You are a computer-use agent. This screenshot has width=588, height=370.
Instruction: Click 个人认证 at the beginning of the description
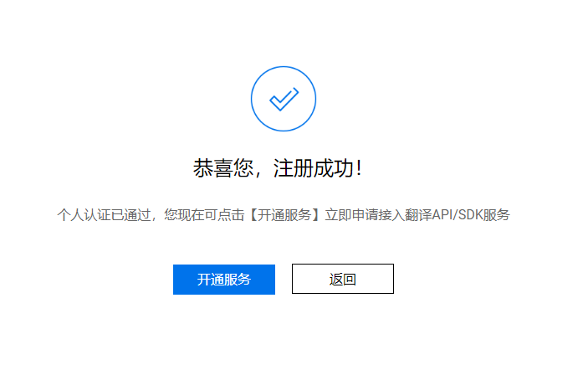click(x=84, y=215)
